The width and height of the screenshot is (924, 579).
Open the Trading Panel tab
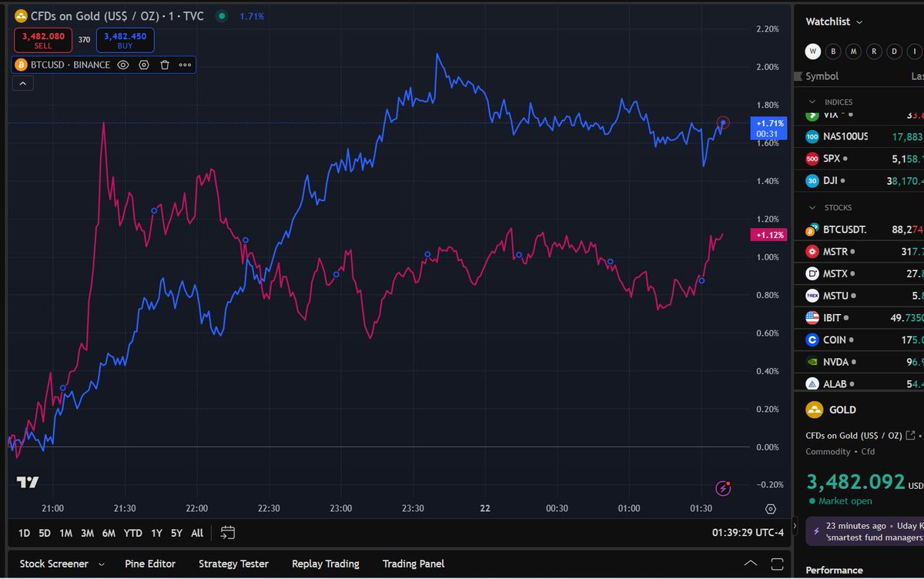pos(413,564)
